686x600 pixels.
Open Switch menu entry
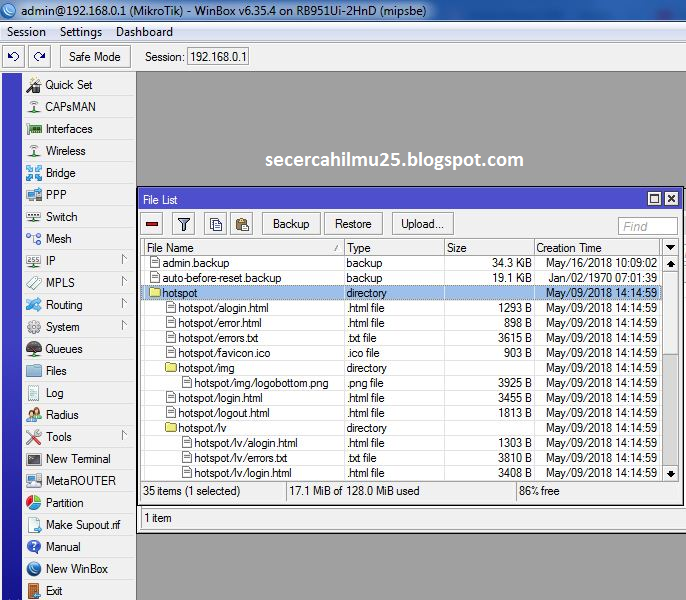79,217
